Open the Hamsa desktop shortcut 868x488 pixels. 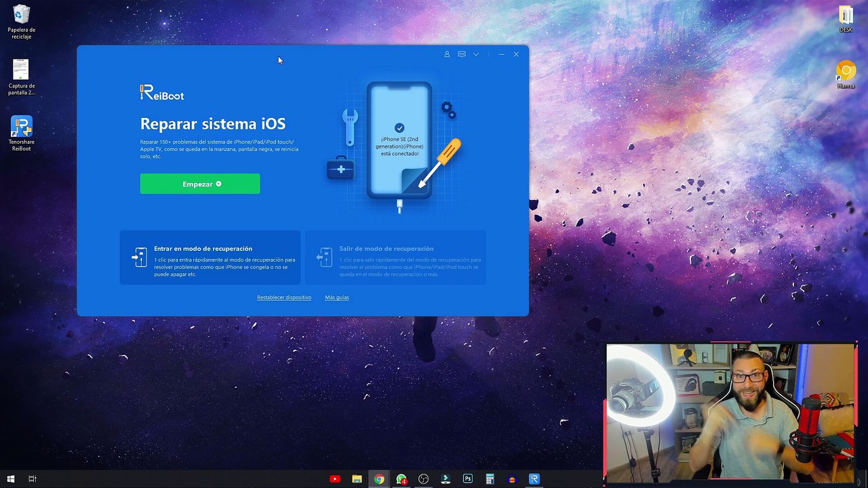pos(846,75)
